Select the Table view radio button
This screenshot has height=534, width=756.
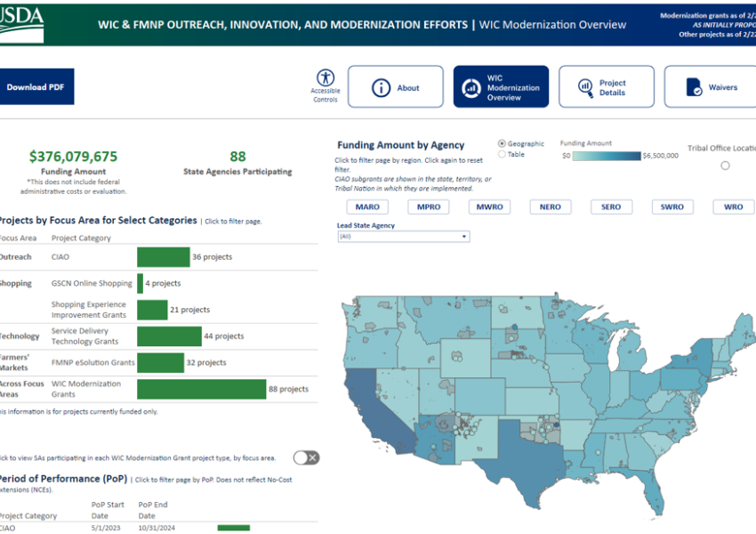point(502,154)
